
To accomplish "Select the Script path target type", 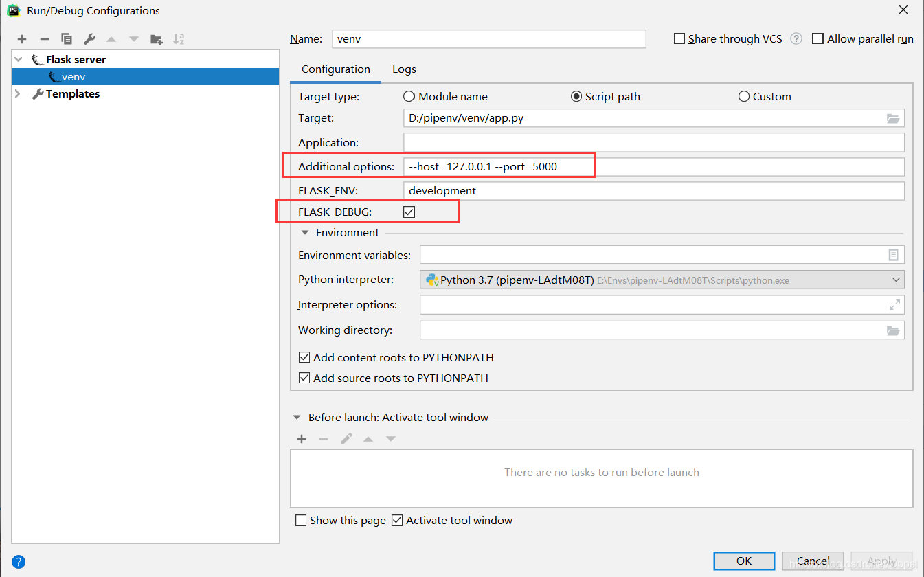I will [x=576, y=97].
